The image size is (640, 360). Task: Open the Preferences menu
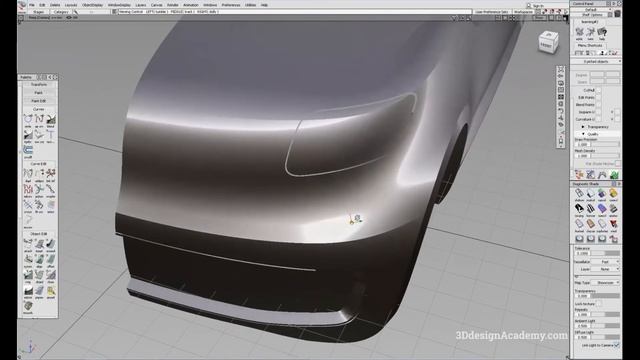point(231,5)
